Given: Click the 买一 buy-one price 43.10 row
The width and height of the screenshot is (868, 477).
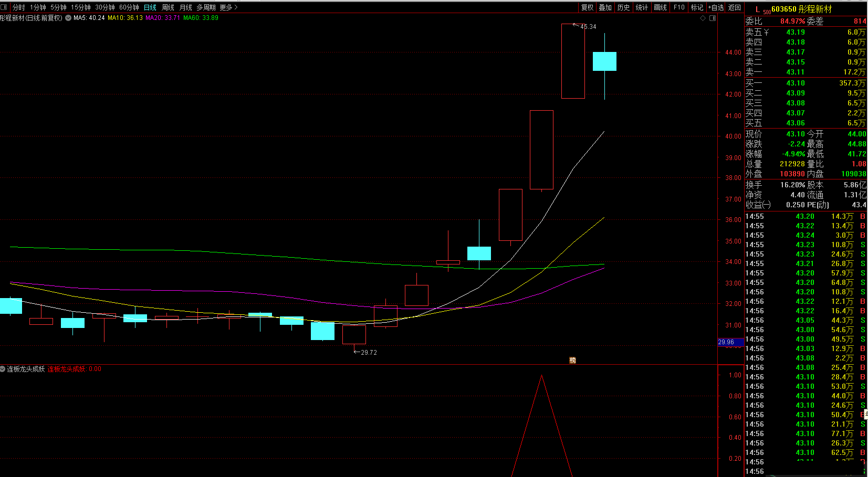Looking at the screenshot, I should [806, 83].
